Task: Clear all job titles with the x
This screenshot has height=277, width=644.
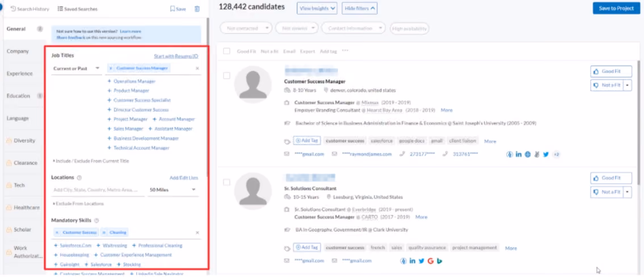Action: 197,69
